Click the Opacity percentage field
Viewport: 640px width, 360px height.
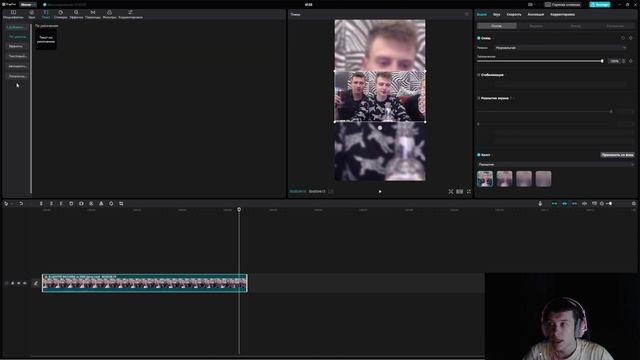[614, 61]
